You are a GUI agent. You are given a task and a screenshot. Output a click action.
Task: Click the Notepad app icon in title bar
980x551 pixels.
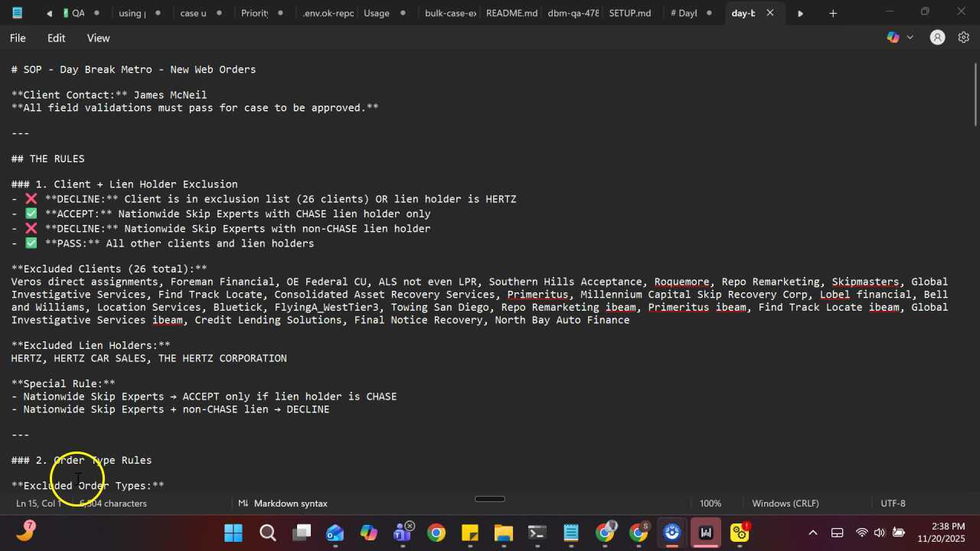17,13
